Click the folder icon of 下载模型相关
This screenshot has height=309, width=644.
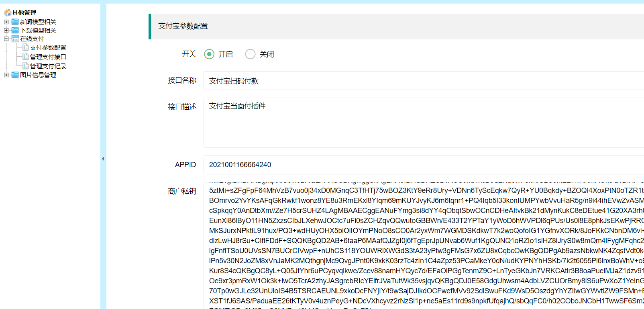[15, 30]
